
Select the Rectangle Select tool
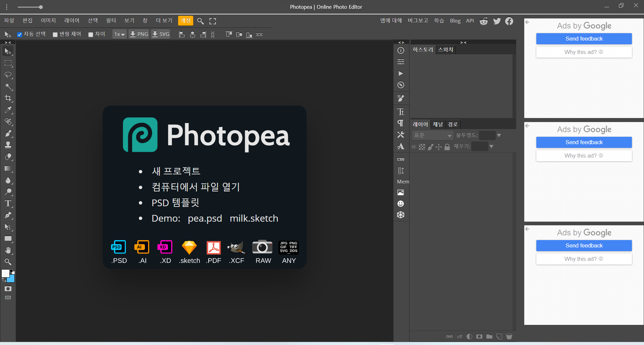point(8,63)
